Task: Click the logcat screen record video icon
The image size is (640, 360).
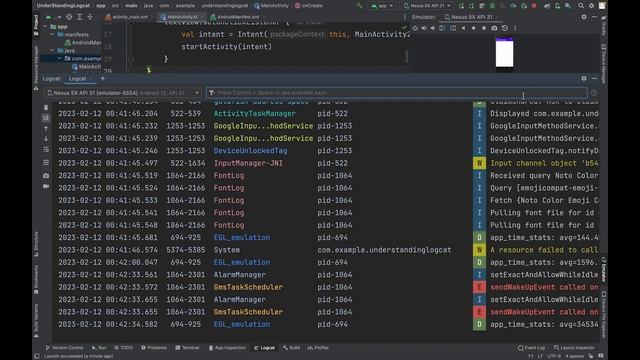Action: 46,186
